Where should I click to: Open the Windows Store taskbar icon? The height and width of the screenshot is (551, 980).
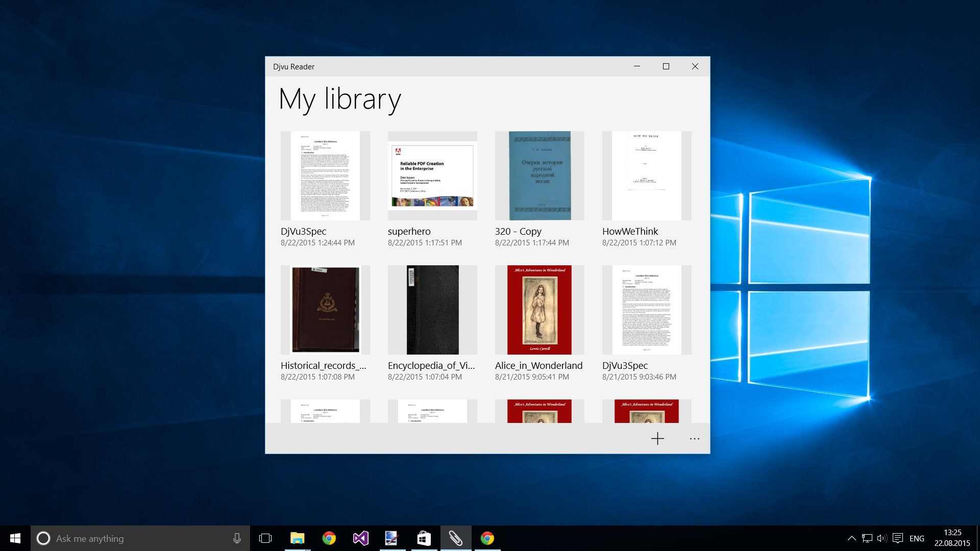tap(424, 538)
